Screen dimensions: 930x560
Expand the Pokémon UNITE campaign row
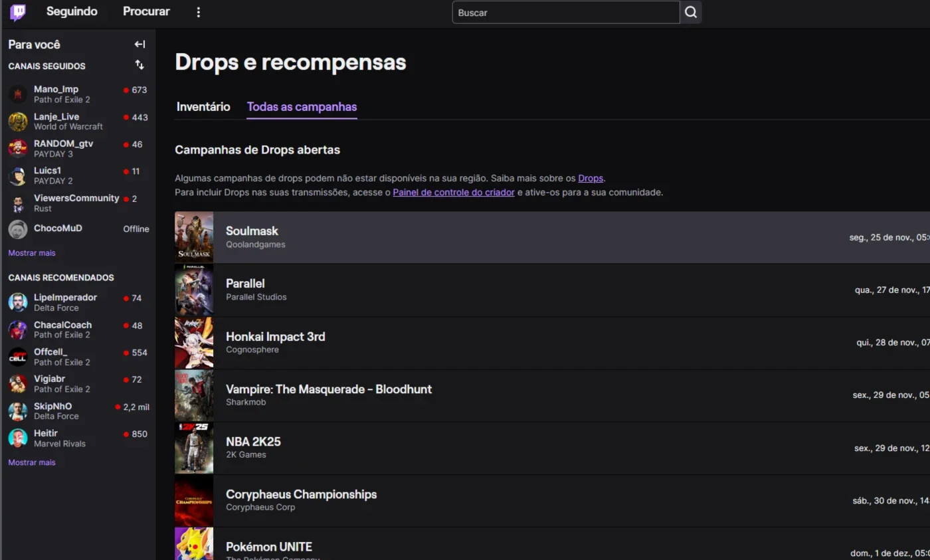click(x=552, y=544)
